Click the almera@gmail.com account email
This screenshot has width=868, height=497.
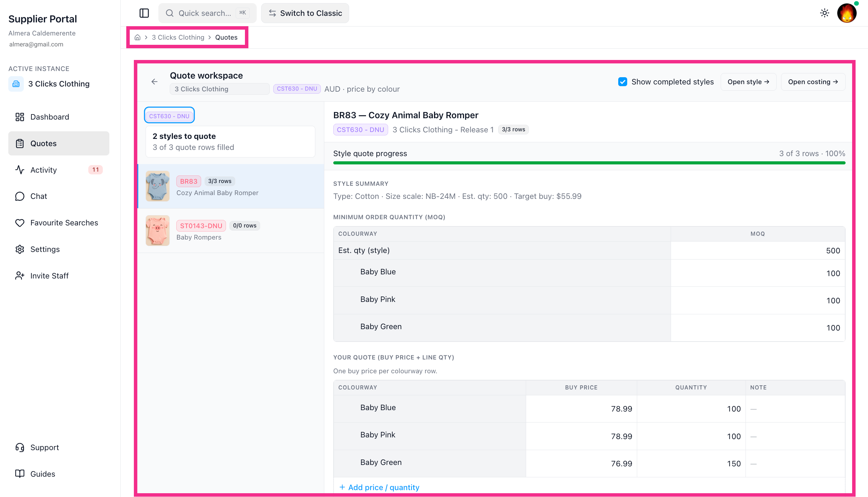(x=36, y=44)
